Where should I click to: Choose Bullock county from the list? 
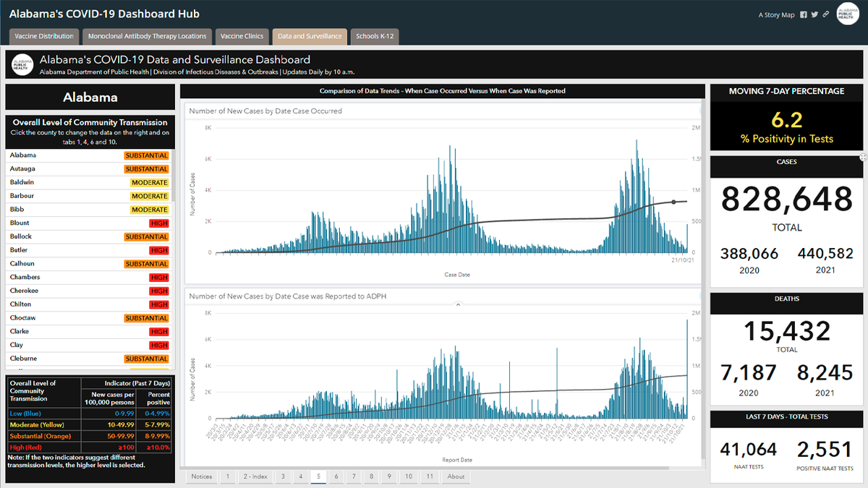coord(89,236)
